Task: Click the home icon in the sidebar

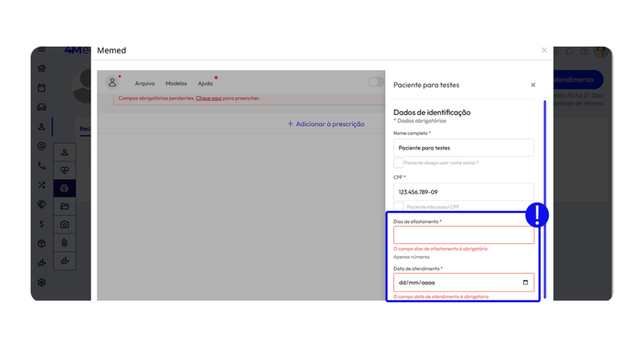Action: point(42,69)
